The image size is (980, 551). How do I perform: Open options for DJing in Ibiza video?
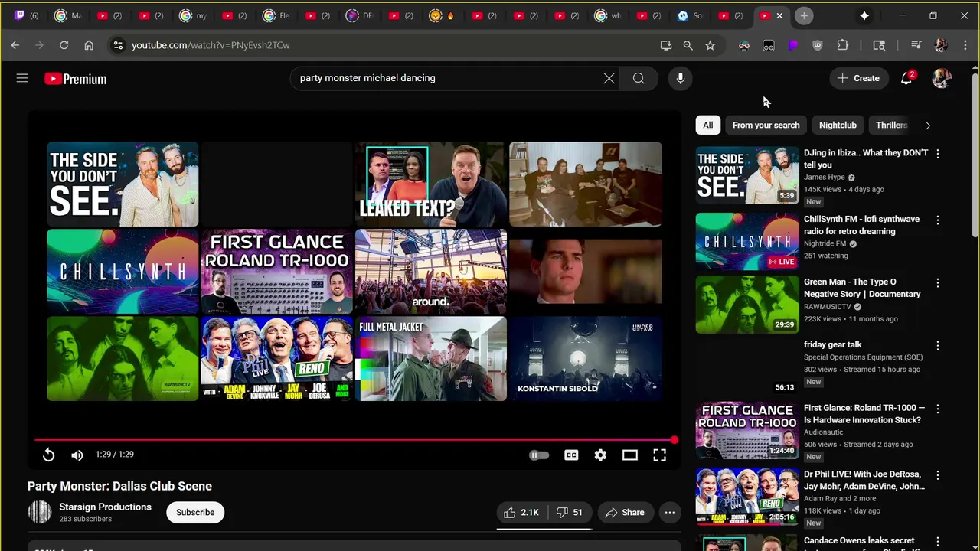tap(938, 154)
